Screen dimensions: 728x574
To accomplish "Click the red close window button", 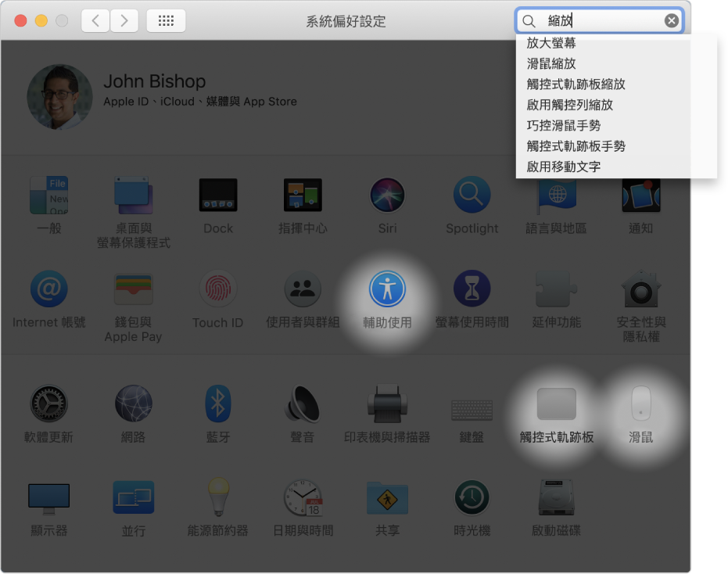I will [x=20, y=21].
